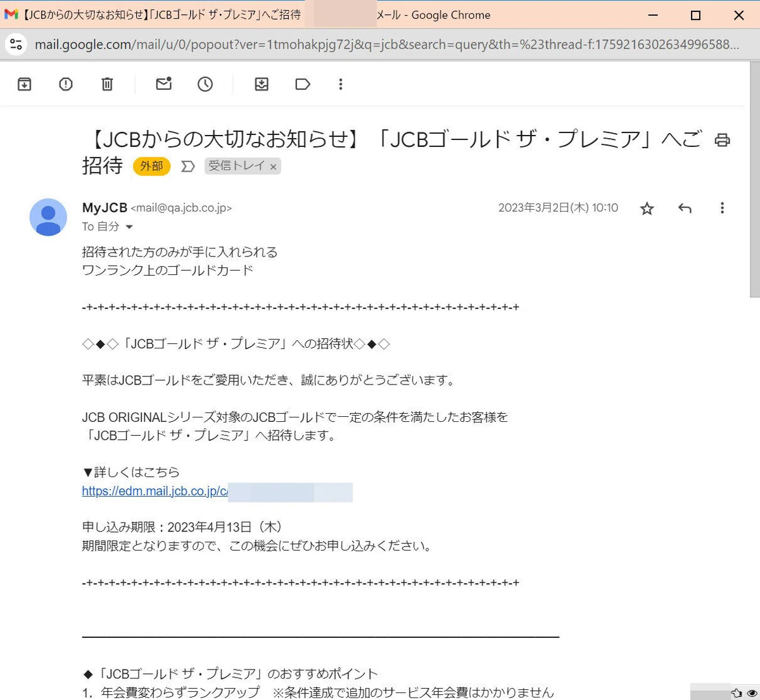Click the 外部 external sender badge
This screenshot has height=700, width=760.
151,166
